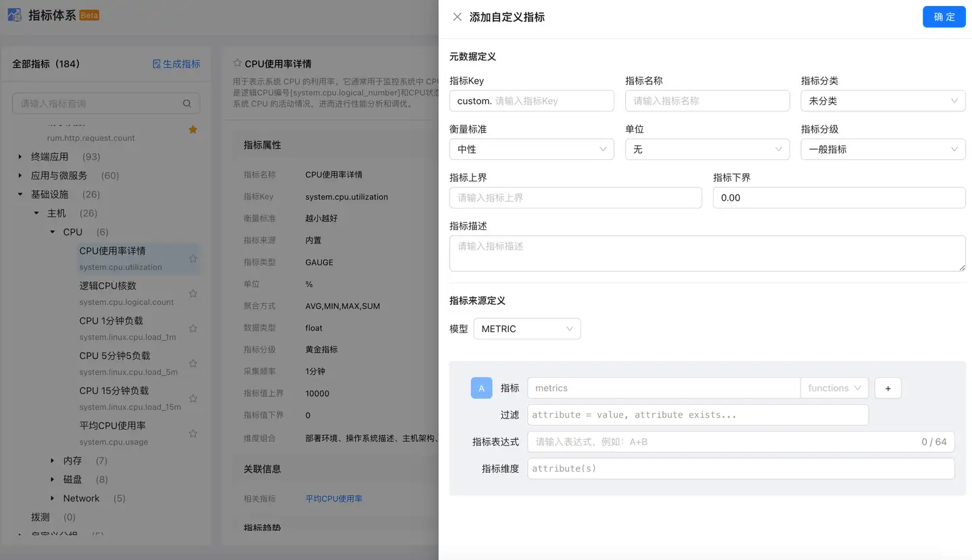Image resolution: width=972 pixels, height=560 pixels.
Task: Expand the 终端应用 category
Action: [20, 157]
